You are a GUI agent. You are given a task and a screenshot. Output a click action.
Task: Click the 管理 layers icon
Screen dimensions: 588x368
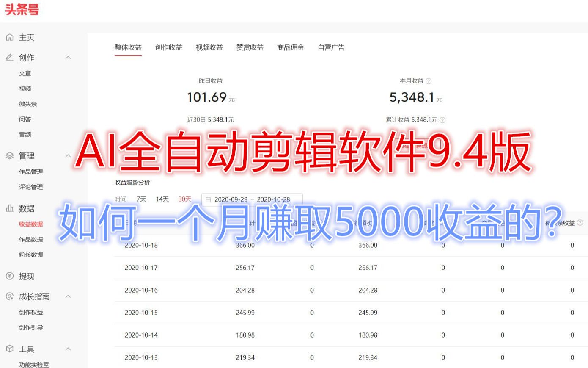click(x=10, y=155)
